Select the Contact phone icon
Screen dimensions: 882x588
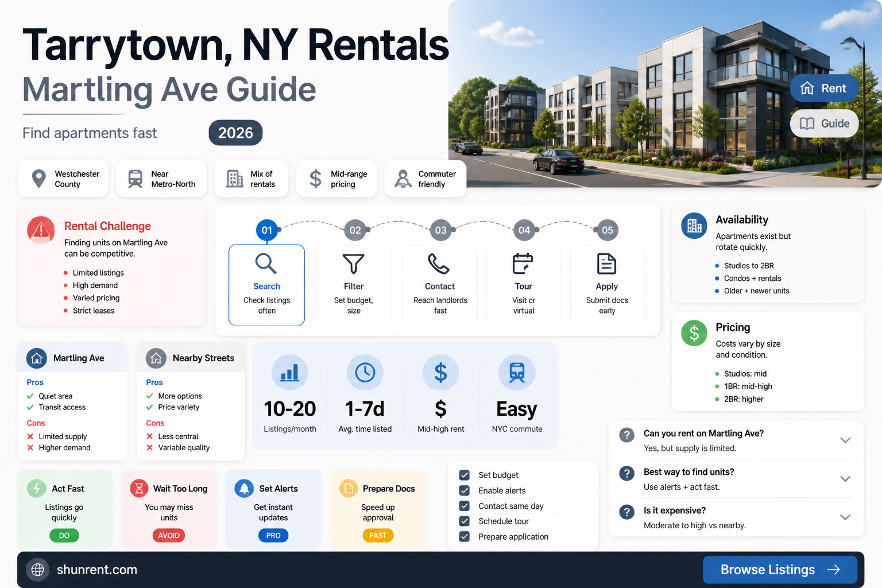[439, 264]
